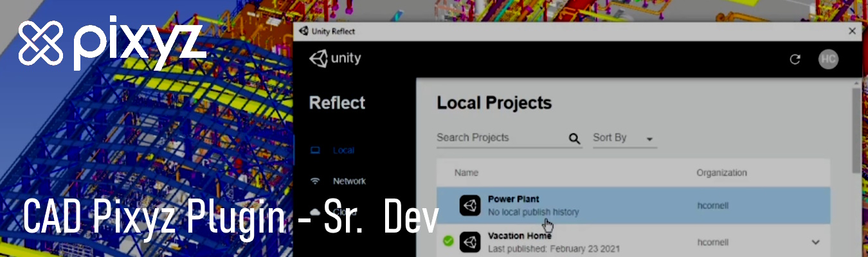Close the Unity Reflect window
Viewport: 868px width, 257px height.
coord(853,31)
